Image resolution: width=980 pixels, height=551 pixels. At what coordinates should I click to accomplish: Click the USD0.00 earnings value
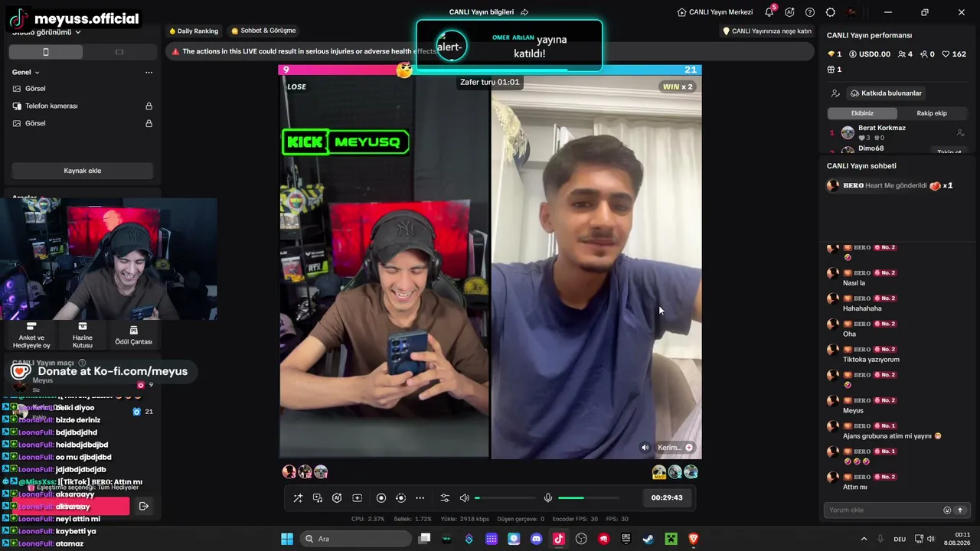(874, 54)
